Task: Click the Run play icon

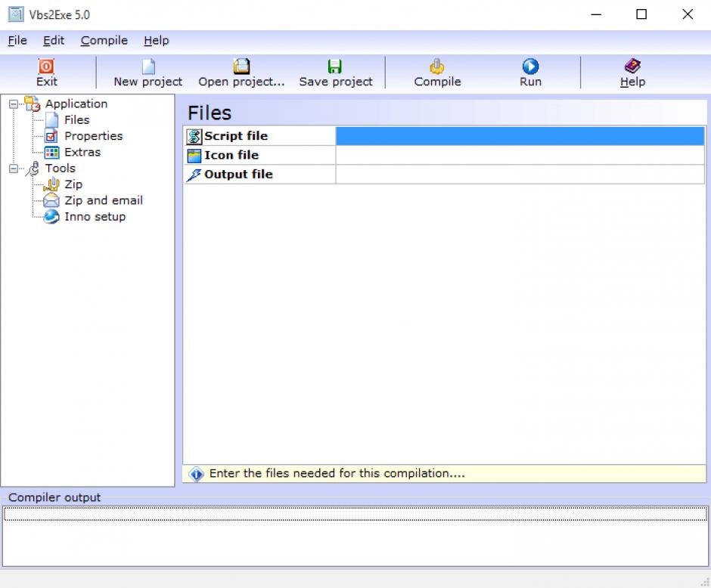Action: pyautogui.click(x=530, y=67)
